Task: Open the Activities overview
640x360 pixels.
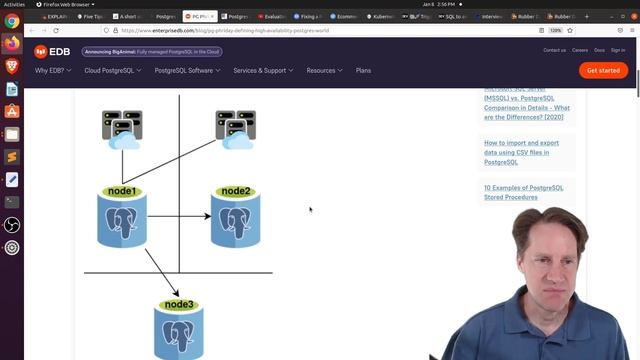Action: tap(14, 4)
